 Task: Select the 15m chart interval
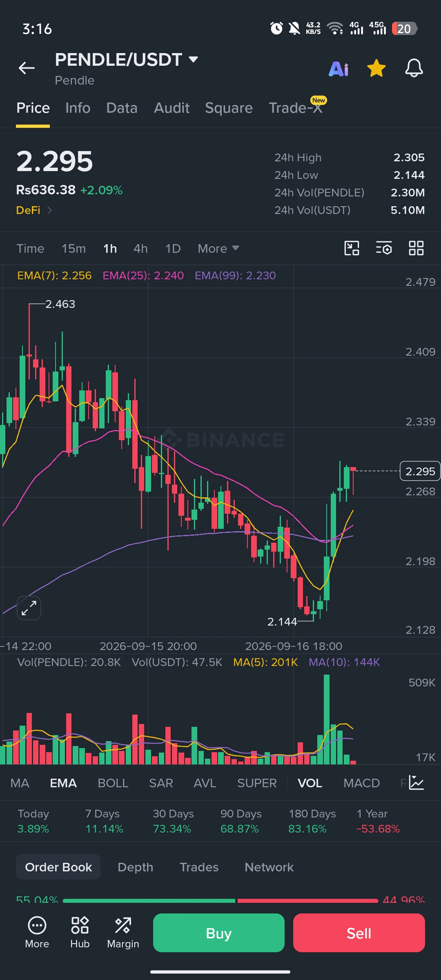(74, 249)
